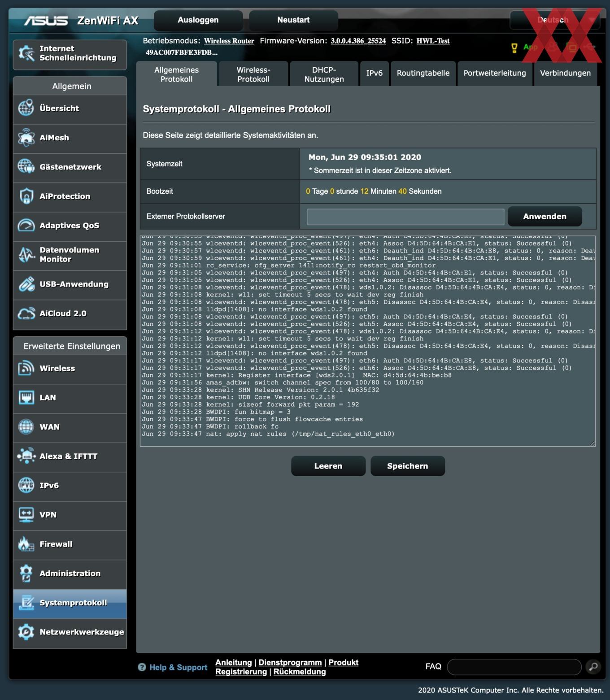This screenshot has height=700, width=610.
Task: Open Datenvolumen Monitor icon
Action: (26, 255)
